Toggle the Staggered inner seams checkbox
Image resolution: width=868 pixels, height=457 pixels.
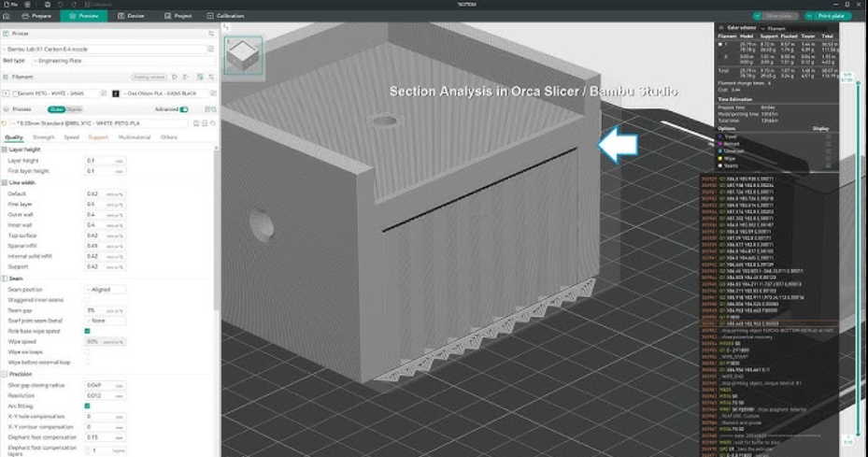(x=87, y=300)
